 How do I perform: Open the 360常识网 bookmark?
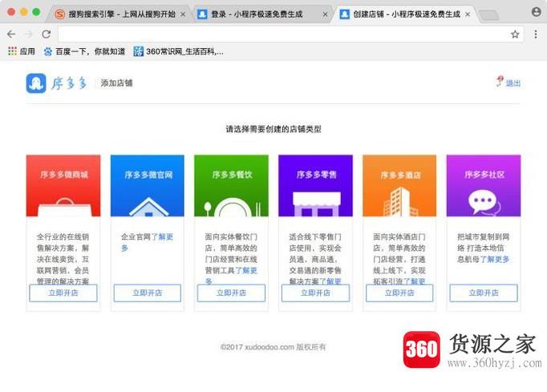(178, 51)
